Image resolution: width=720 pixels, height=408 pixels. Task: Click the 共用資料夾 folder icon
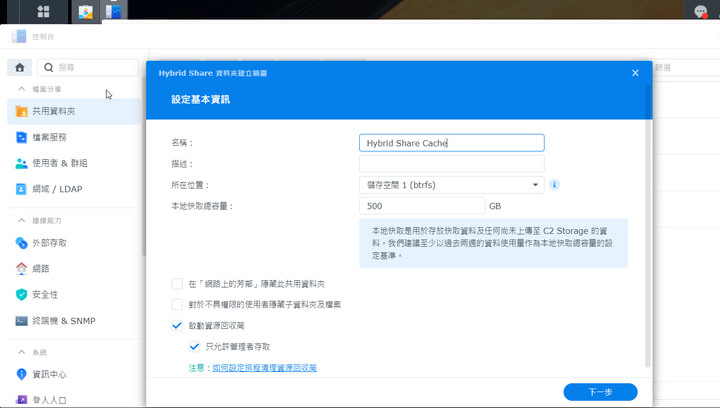pyautogui.click(x=21, y=111)
